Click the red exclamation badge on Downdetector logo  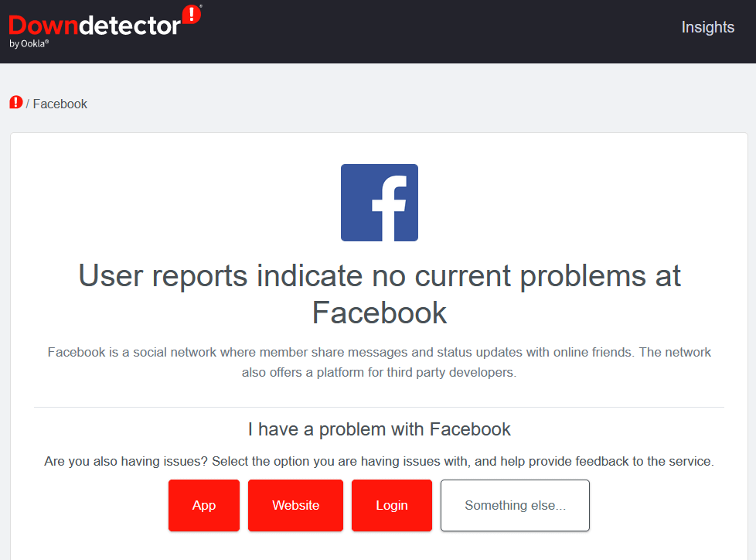pyautogui.click(x=191, y=15)
